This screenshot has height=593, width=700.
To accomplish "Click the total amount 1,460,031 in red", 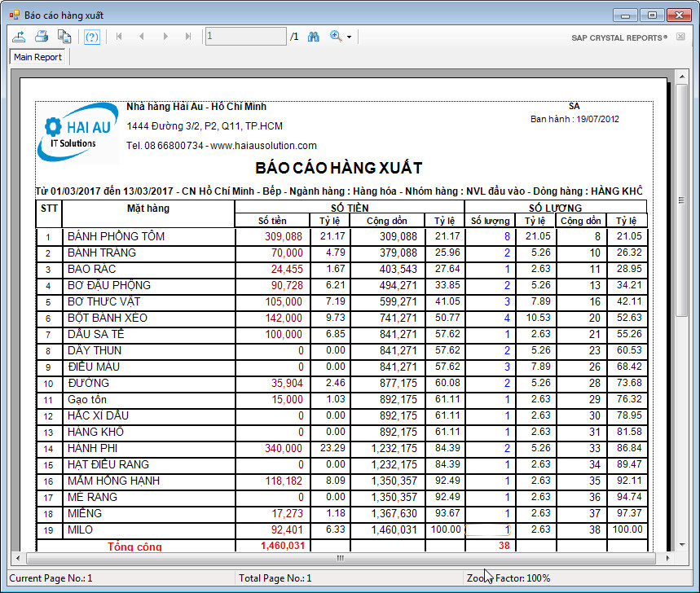I will 283,546.
